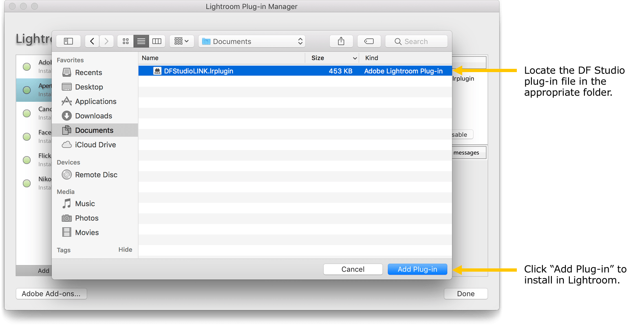Click the Movies filmstrip icon
Screen dimensions: 644x325
67,232
